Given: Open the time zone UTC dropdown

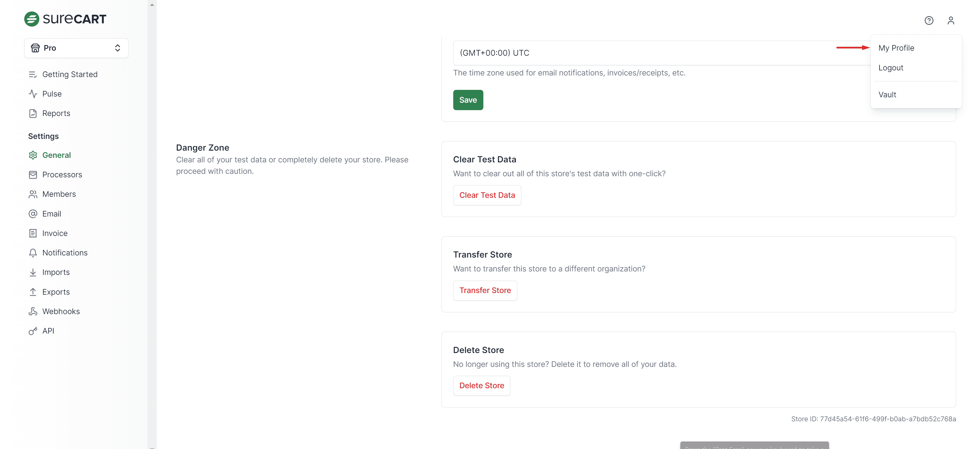Looking at the screenshot, I should [x=647, y=53].
